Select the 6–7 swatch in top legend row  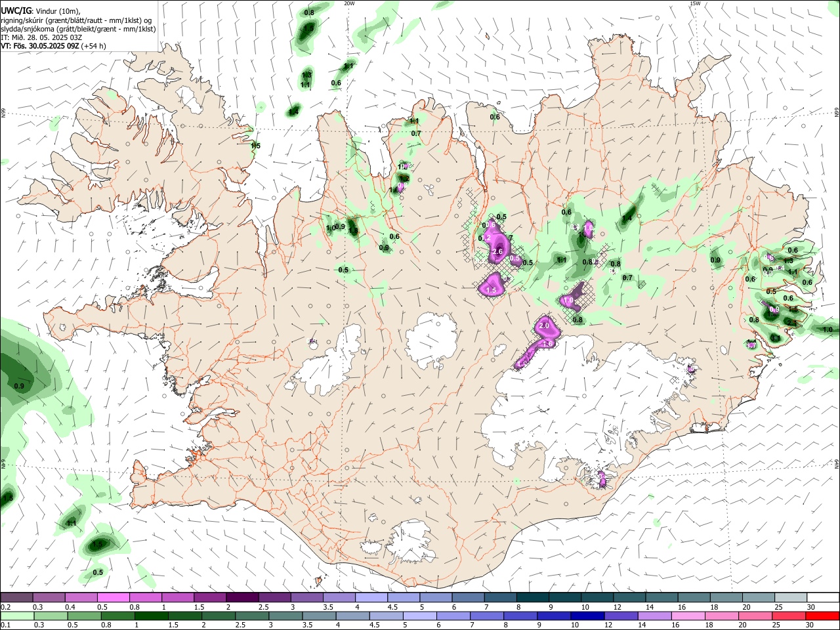point(468,597)
